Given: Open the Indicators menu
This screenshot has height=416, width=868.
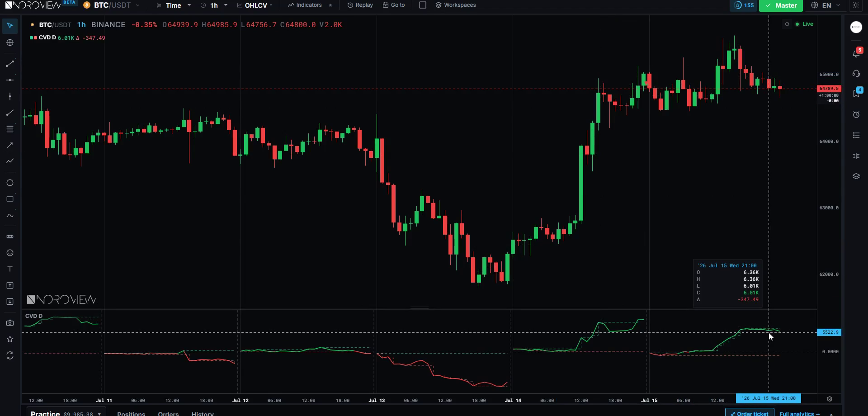Looking at the screenshot, I should pyautogui.click(x=305, y=5).
